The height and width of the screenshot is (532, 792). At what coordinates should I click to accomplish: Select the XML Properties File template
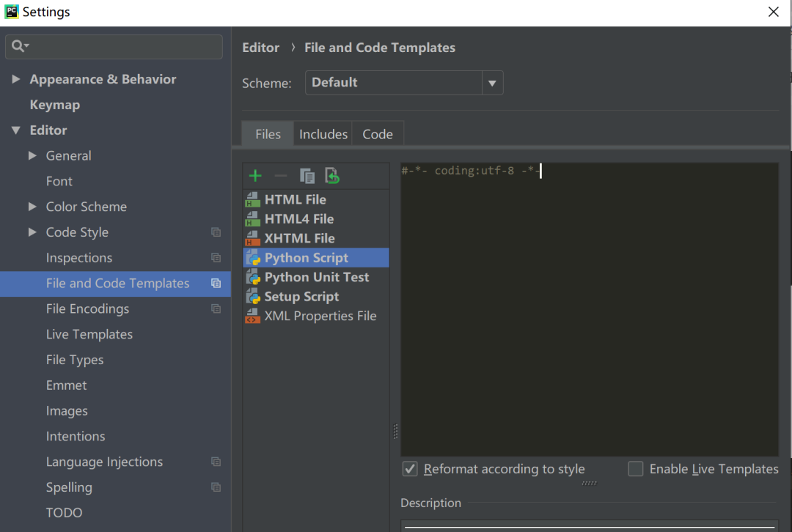(320, 316)
